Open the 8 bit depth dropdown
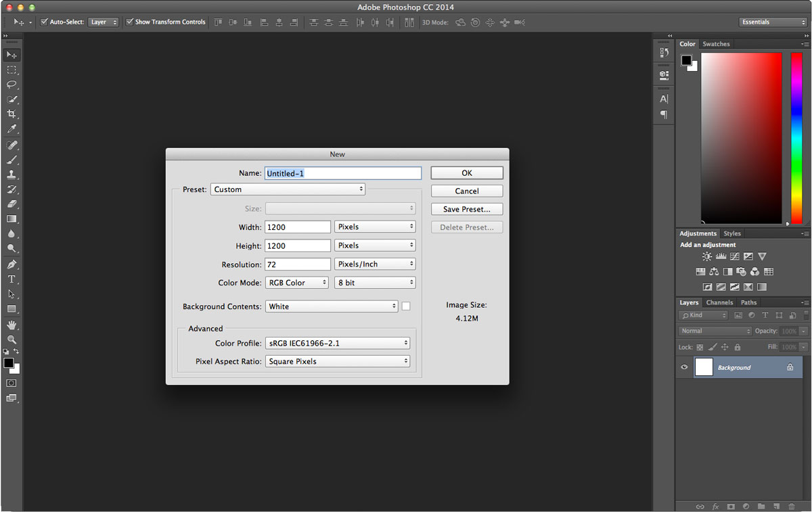 click(375, 283)
